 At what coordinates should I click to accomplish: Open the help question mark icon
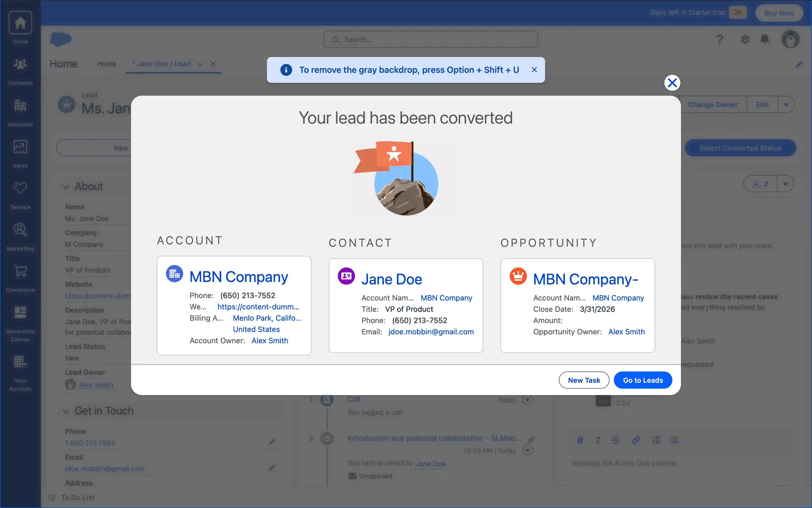click(719, 39)
